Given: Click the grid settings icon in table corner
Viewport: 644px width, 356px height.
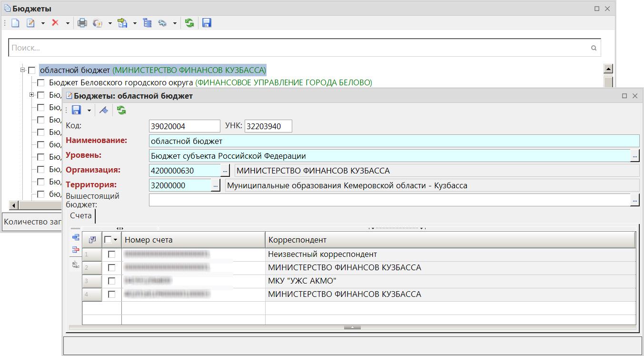Looking at the screenshot, I should tap(92, 240).
